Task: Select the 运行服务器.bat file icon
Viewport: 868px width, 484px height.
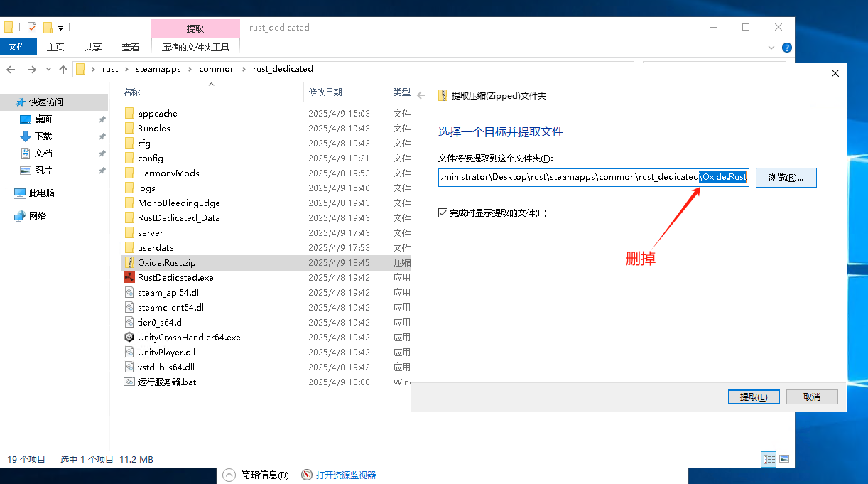Action: 129,382
